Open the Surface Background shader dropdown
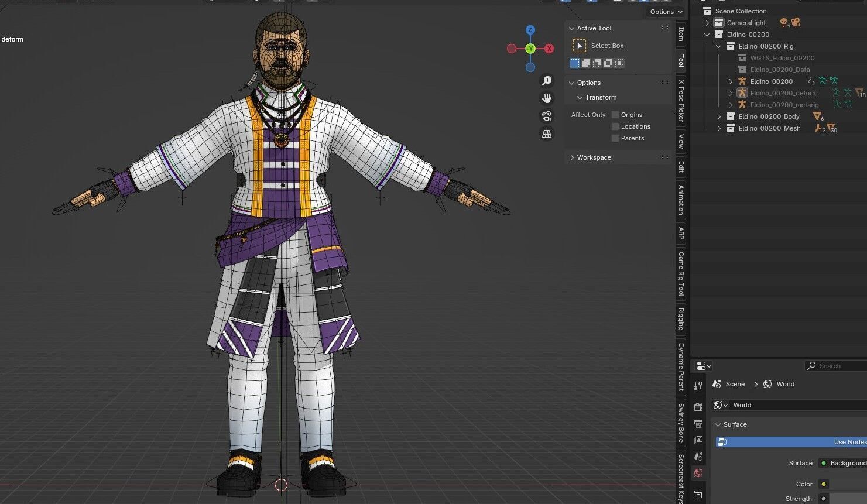The height and width of the screenshot is (504, 867). coord(842,463)
